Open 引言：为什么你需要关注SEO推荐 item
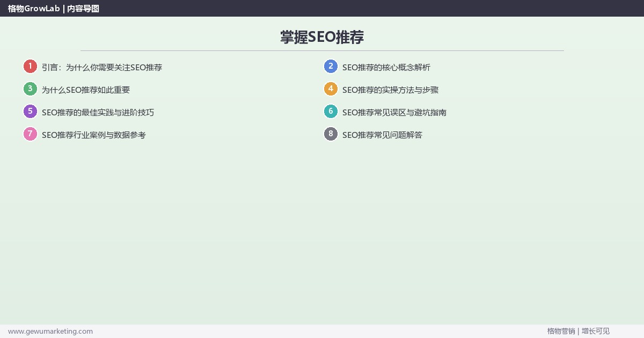 (x=102, y=68)
